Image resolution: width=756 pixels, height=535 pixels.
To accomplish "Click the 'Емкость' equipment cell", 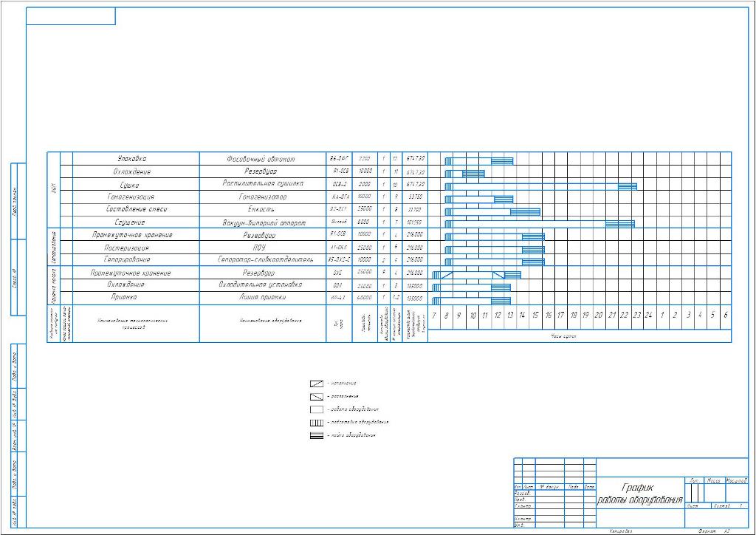I will click(x=263, y=209).
